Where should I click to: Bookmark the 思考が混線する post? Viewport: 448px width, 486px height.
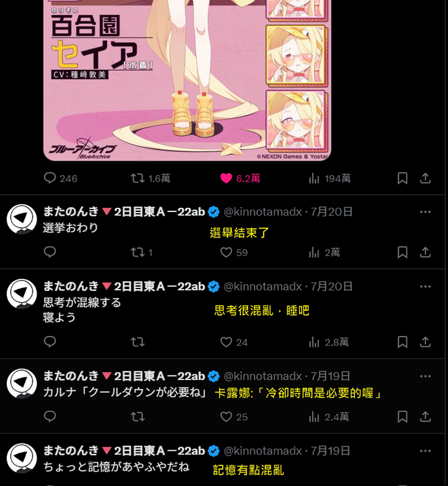coord(402,342)
